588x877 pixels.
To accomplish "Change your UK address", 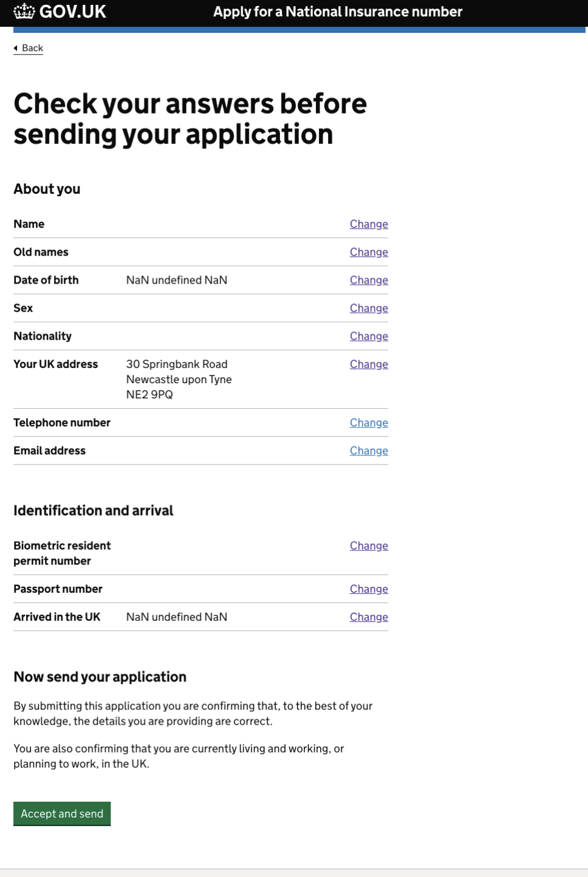I will point(369,364).
